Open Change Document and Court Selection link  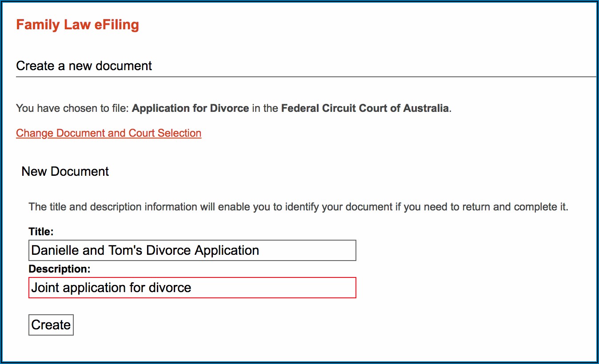(108, 133)
